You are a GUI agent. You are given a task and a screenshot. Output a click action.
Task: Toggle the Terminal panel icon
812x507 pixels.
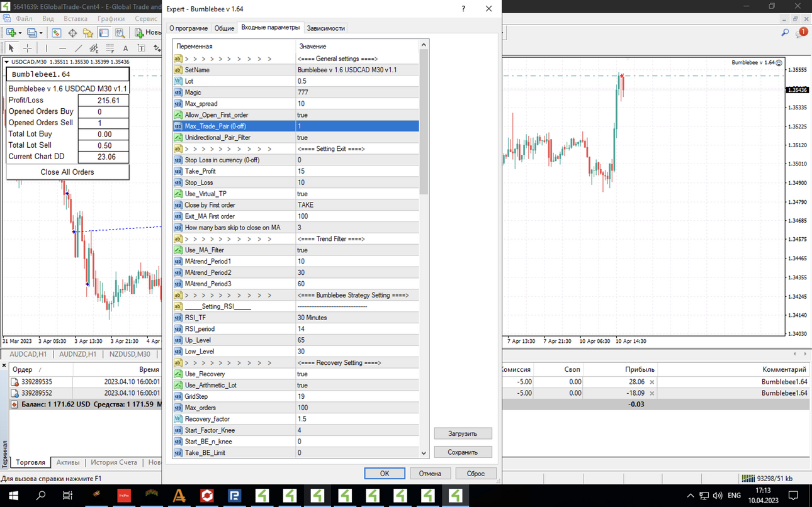point(104,33)
